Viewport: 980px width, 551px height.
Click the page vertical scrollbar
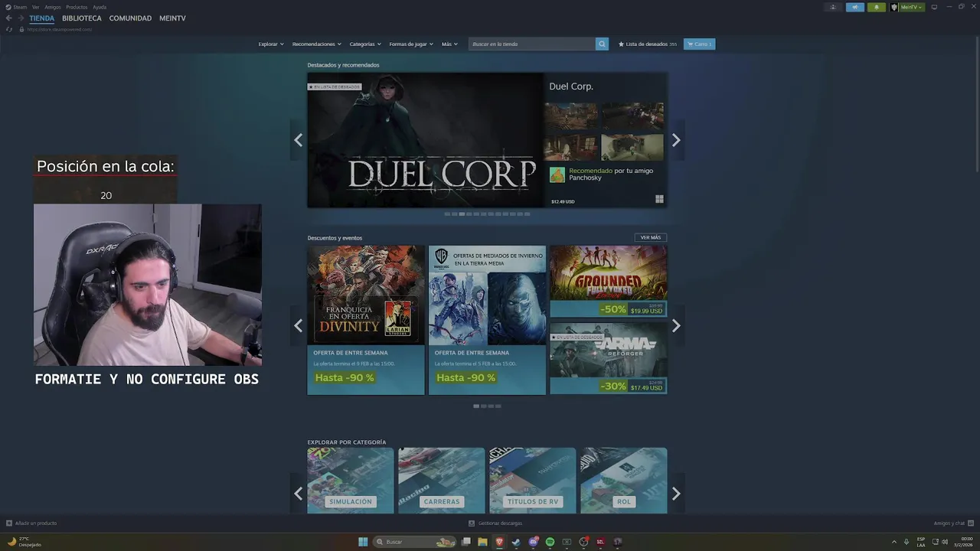point(977,103)
